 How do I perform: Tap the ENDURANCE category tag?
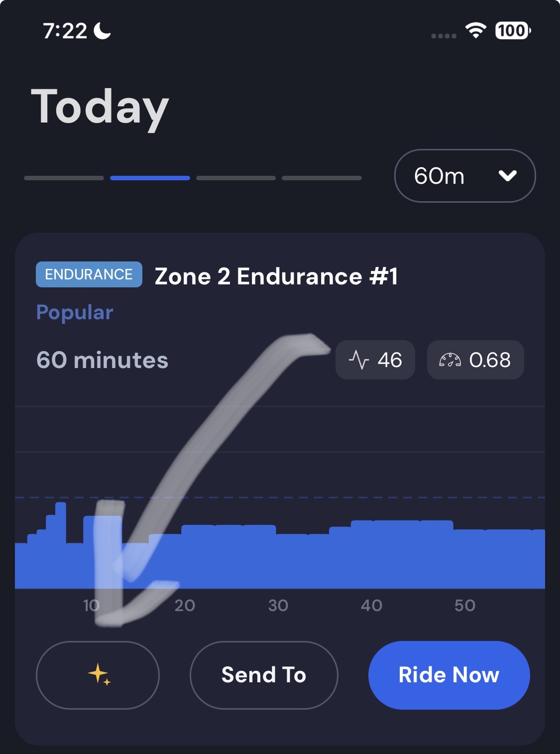point(89,274)
